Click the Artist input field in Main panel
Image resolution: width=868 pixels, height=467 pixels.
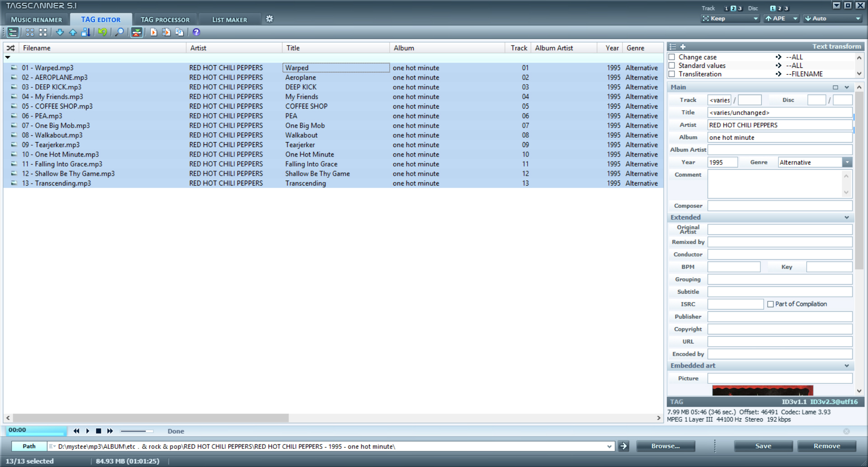pos(780,125)
